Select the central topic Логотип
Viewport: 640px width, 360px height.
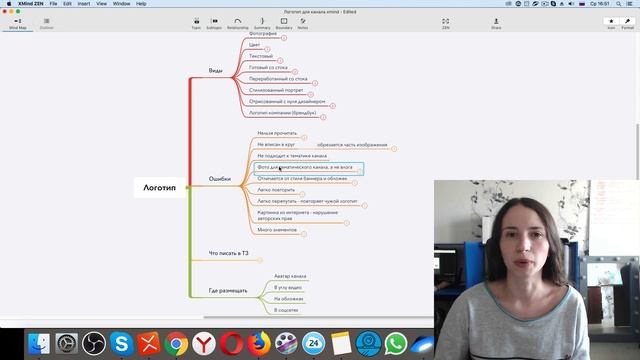pyautogui.click(x=159, y=188)
